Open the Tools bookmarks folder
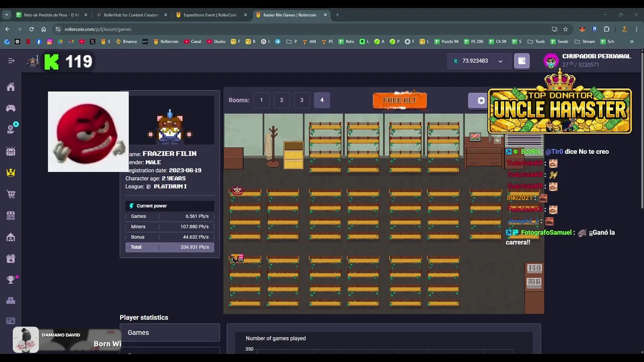Screen dimensions: 644x362 tap(536, 42)
